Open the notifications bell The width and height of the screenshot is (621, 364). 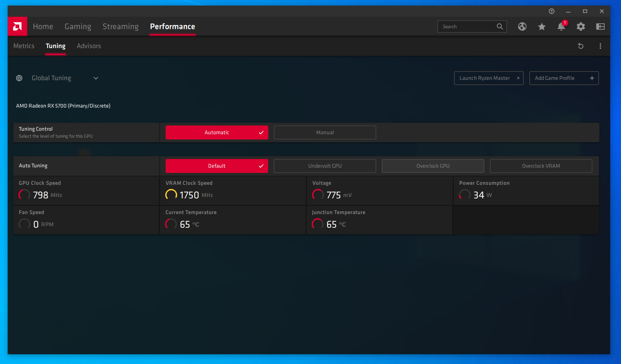[x=561, y=26]
